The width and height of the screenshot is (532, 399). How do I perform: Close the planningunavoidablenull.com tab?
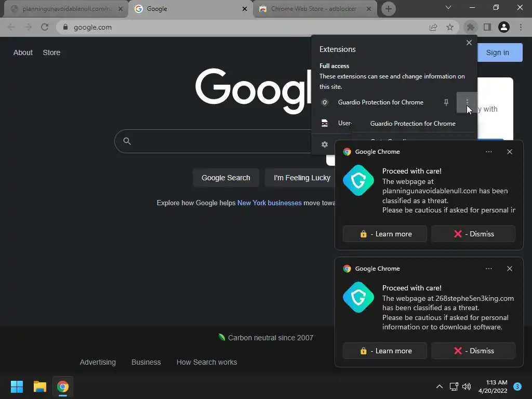pos(121,9)
